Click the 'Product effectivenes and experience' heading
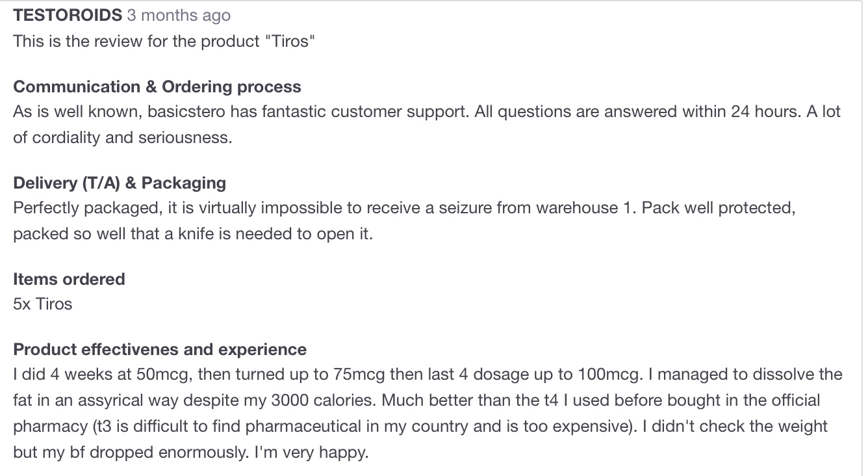 (x=160, y=350)
